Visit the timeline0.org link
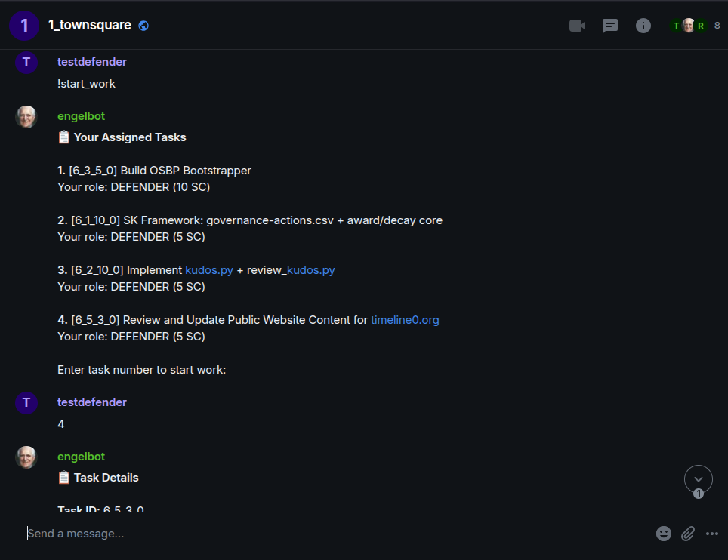The image size is (728, 560). (x=405, y=320)
